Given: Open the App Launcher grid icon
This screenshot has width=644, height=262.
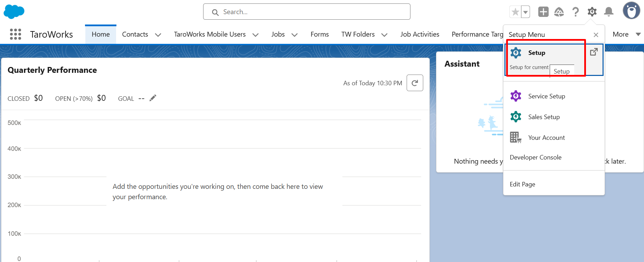Looking at the screenshot, I should tap(16, 34).
